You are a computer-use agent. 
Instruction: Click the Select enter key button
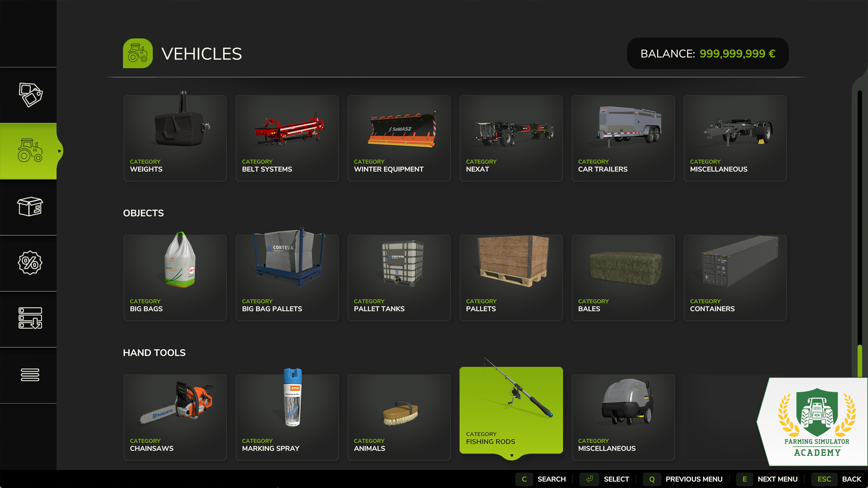589,479
